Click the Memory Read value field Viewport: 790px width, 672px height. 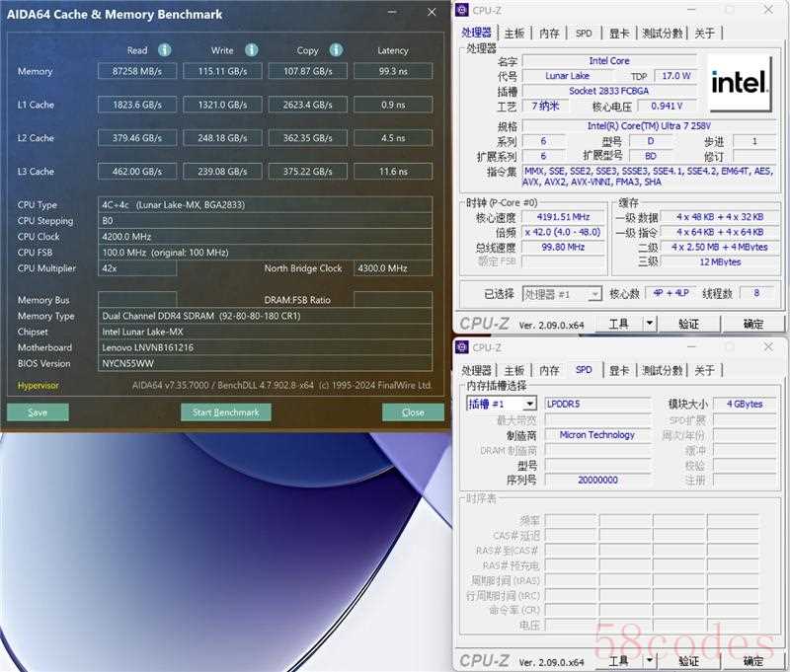click(137, 71)
